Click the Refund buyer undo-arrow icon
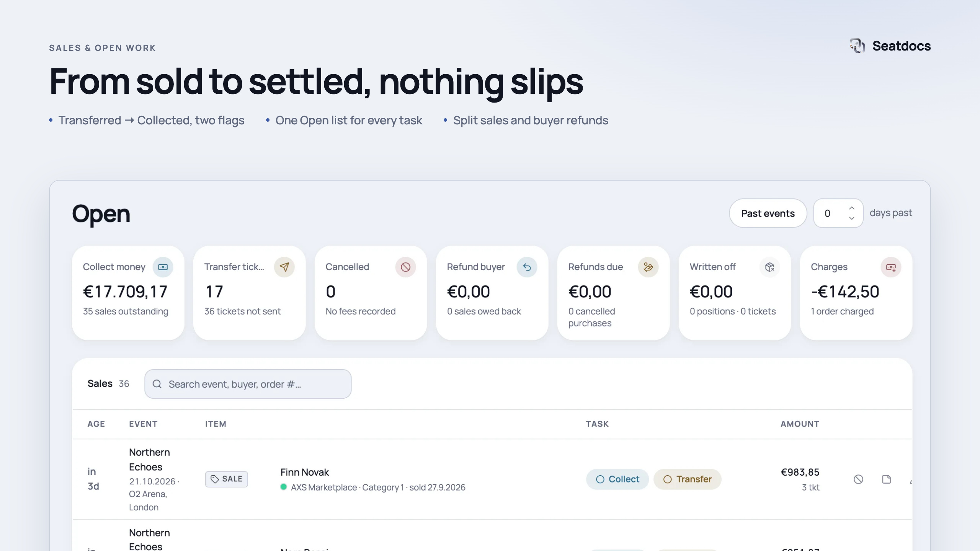Viewport: 980px width, 551px height. [x=527, y=267]
